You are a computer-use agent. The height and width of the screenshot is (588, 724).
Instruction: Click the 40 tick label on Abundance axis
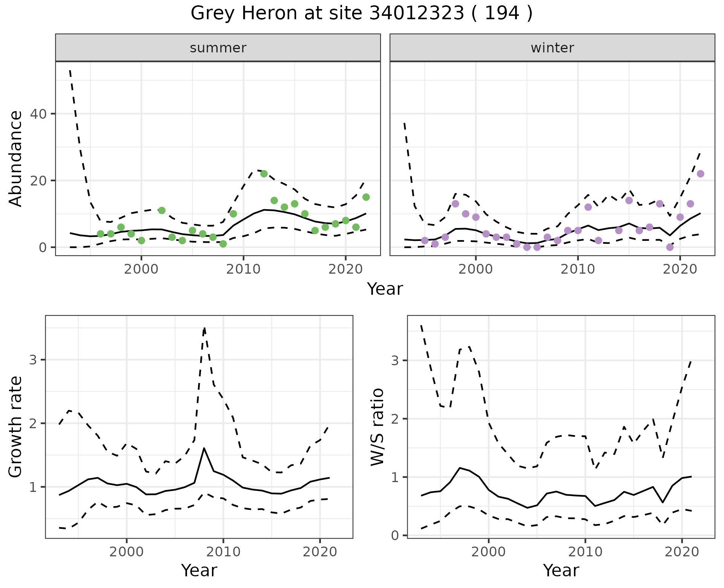37,114
